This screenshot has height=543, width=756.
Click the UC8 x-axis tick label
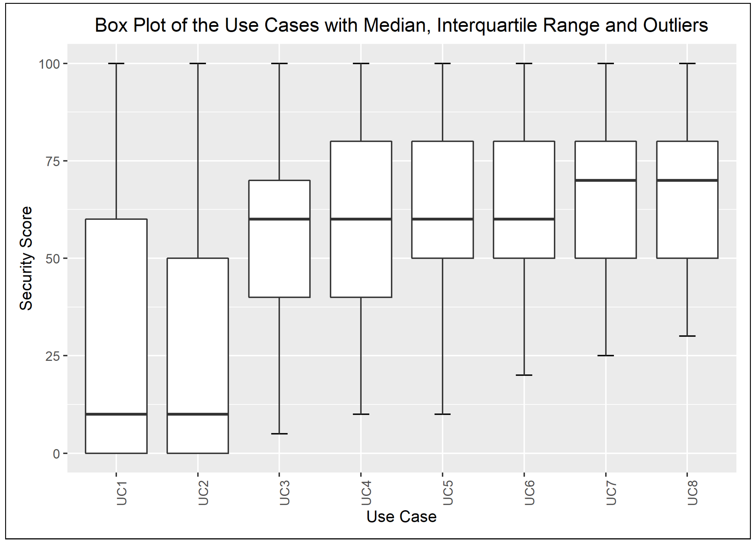tap(693, 493)
